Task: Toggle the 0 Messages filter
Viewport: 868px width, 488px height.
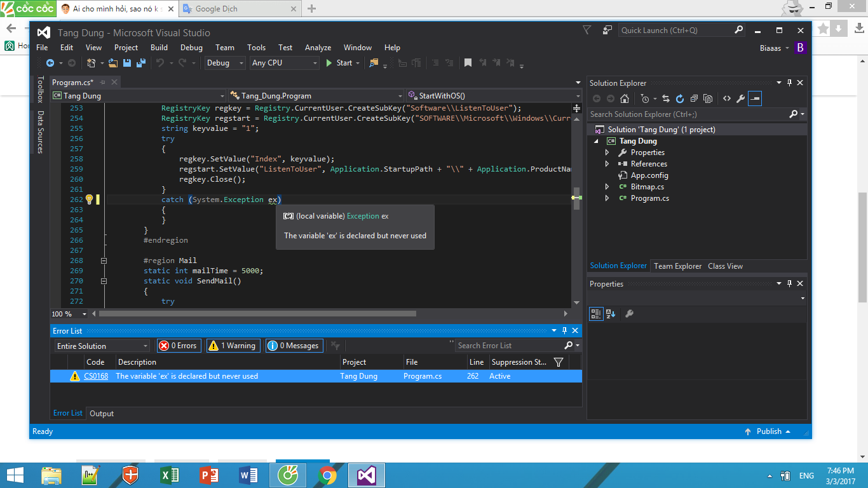Action: pos(294,346)
